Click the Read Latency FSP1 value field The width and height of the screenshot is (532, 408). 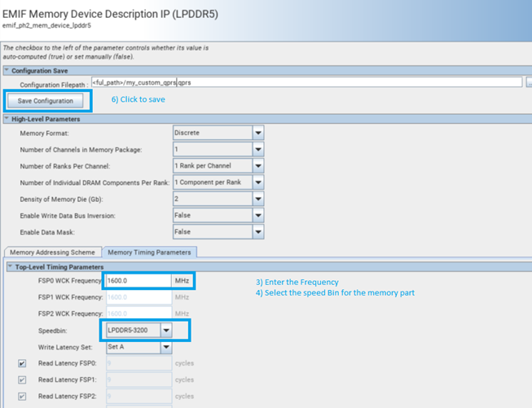click(139, 379)
